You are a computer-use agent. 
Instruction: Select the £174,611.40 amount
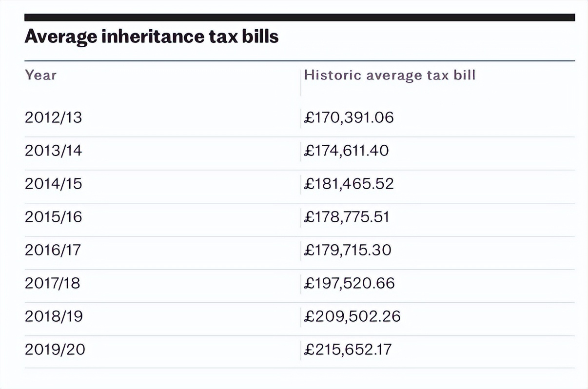click(x=346, y=151)
